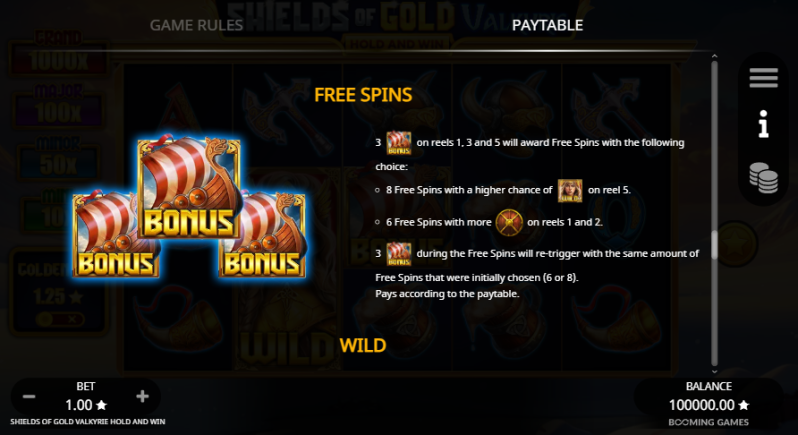The height and width of the screenshot is (435, 798).
Task: Click the minus bet decrease button
Action: click(29, 397)
